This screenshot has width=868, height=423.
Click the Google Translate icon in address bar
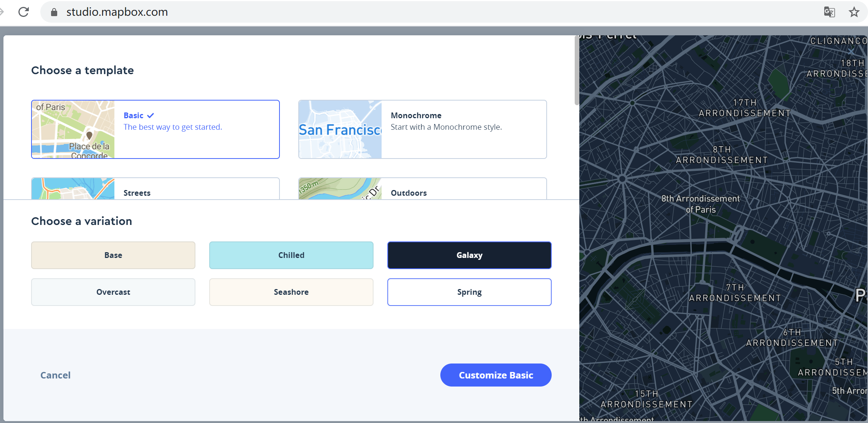click(829, 12)
